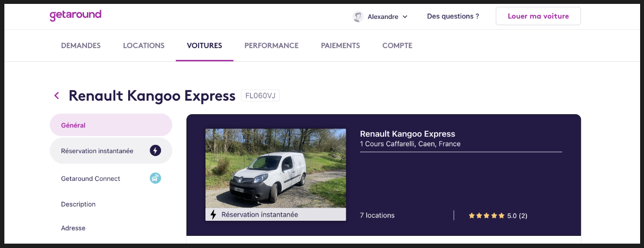644x248 pixels.
Task: Click the '5.0 (2)' rating text
Action: [x=517, y=215]
